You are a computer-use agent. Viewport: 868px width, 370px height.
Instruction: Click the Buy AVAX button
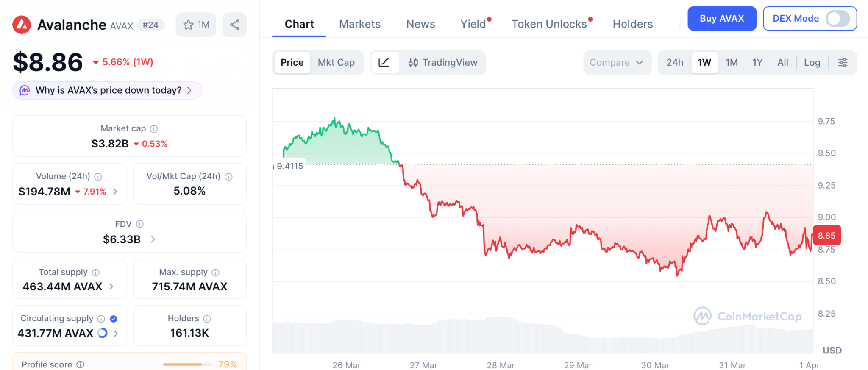(x=721, y=19)
